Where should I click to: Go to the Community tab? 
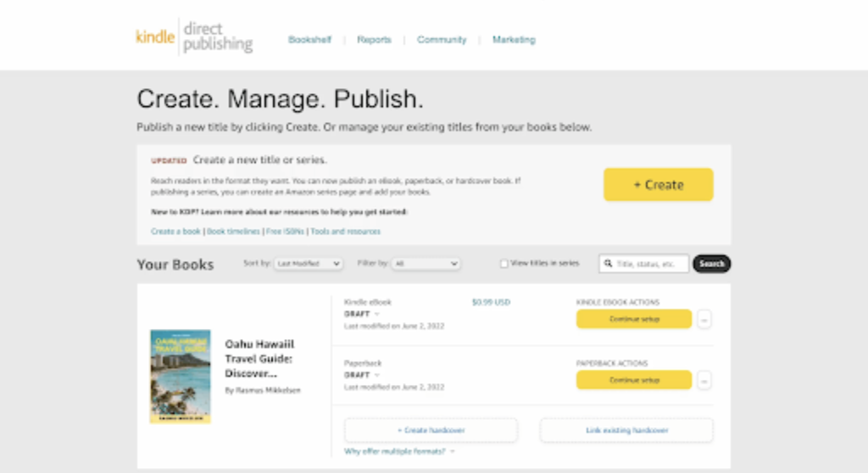point(442,40)
